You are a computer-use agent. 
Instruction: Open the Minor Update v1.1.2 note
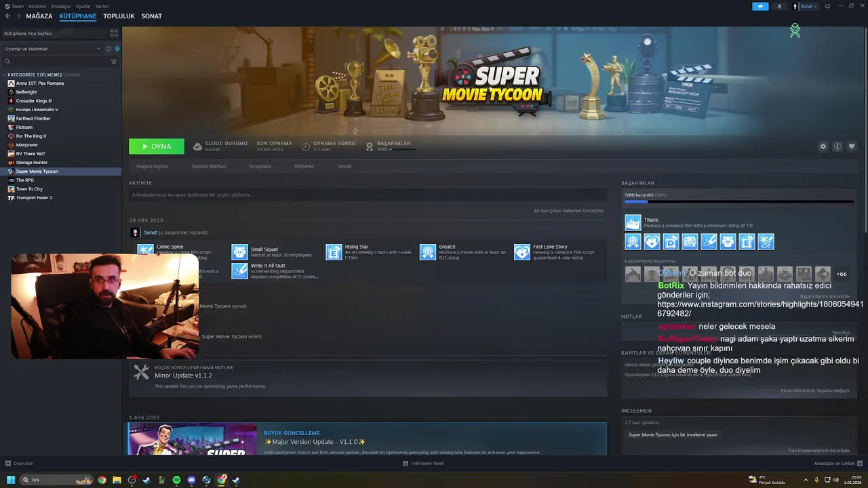[368, 378]
